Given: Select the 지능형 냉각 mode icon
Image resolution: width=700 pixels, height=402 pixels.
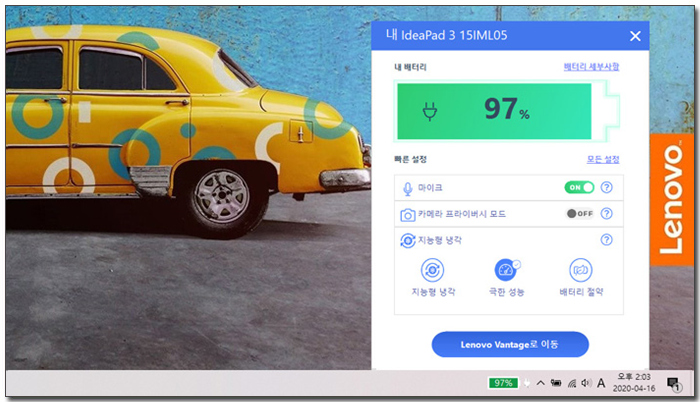Looking at the screenshot, I should [x=433, y=270].
